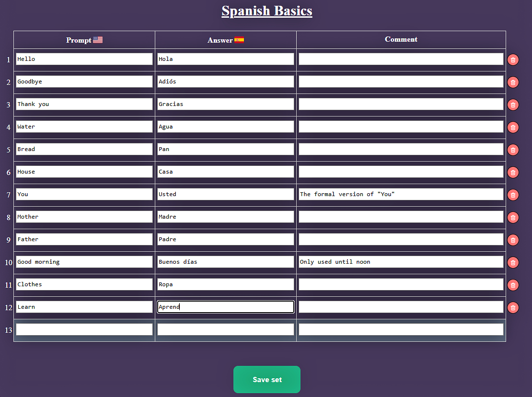
Task: Click the comment field in row 1
Action: [401, 59]
